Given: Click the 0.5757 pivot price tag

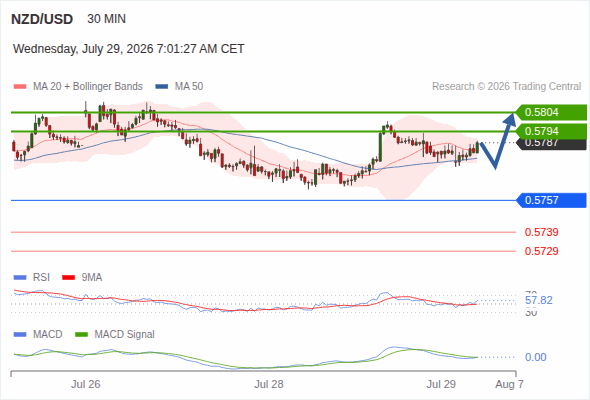Looking at the screenshot, I should coord(551,200).
